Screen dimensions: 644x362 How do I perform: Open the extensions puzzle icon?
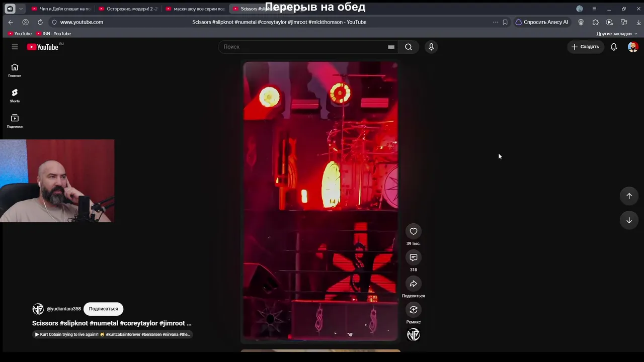pos(596,22)
